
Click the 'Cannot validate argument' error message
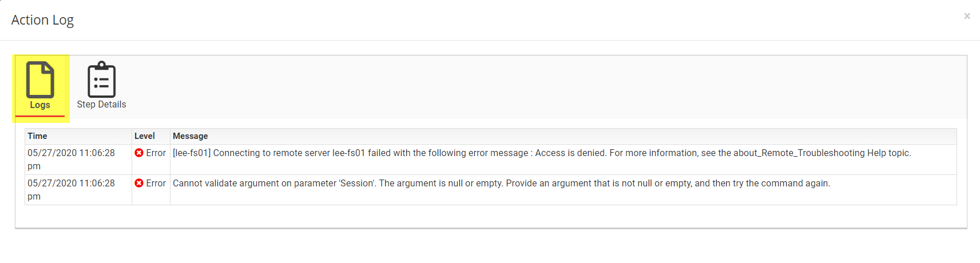point(501,183)
